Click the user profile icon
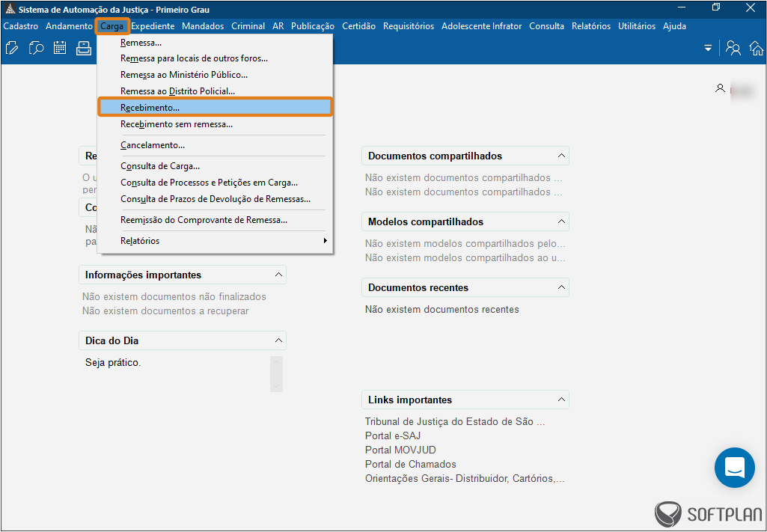This screenshot has height=532, width=767. coord(720,88)
